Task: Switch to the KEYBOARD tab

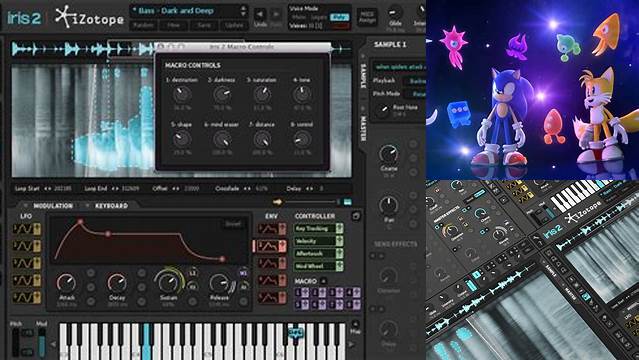Action: coord(111,206)
